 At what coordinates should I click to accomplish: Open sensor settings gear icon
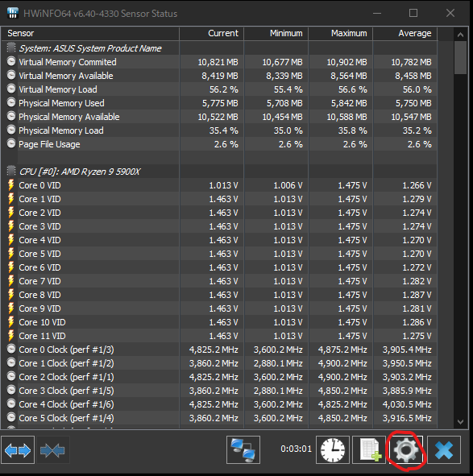coord(406,449)
